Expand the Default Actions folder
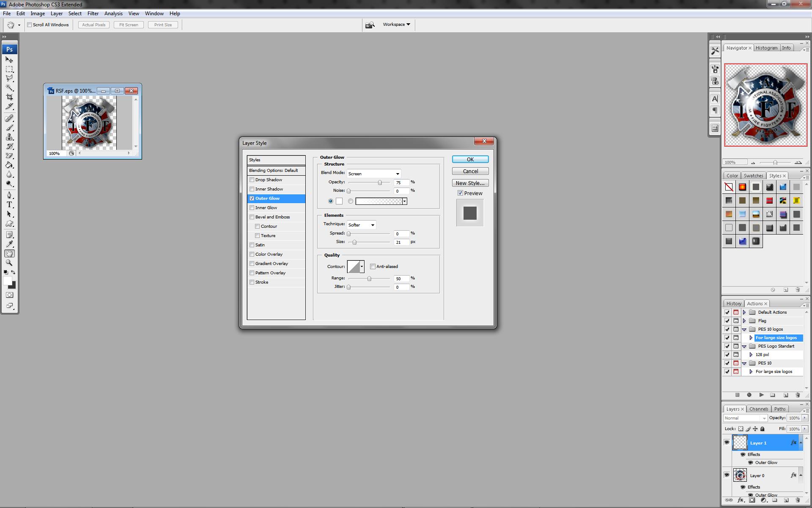The image size is (812, 508). (x=744, y=312)
